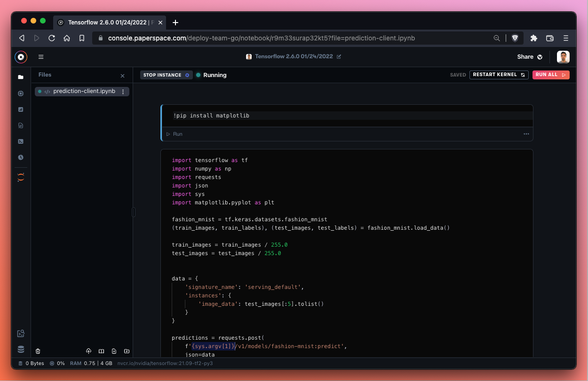Open the three-dot menu of pip install cell
Screen dimensions: 588x381
pos(526,134)
